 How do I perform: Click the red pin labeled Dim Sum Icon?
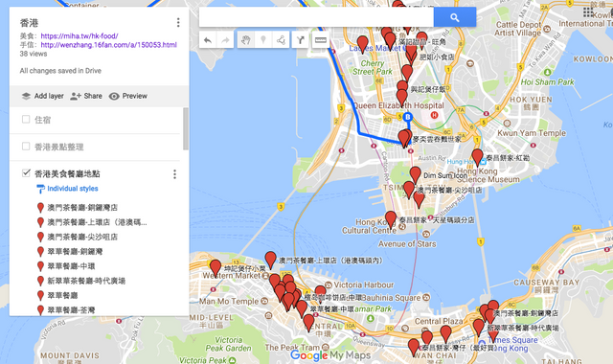click(x=415, y=174)
